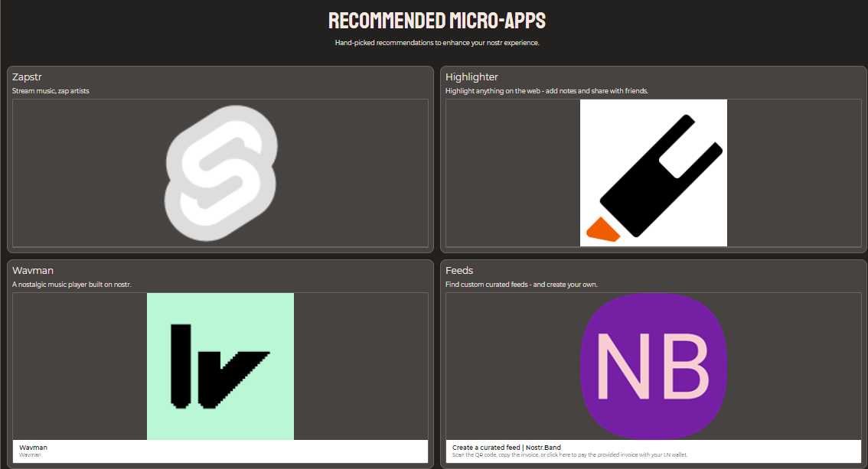Screen dimensions: 868x469
Task: Open 'Create a curated feed | Nostr.Band' caption
Action: click(507, 448)
